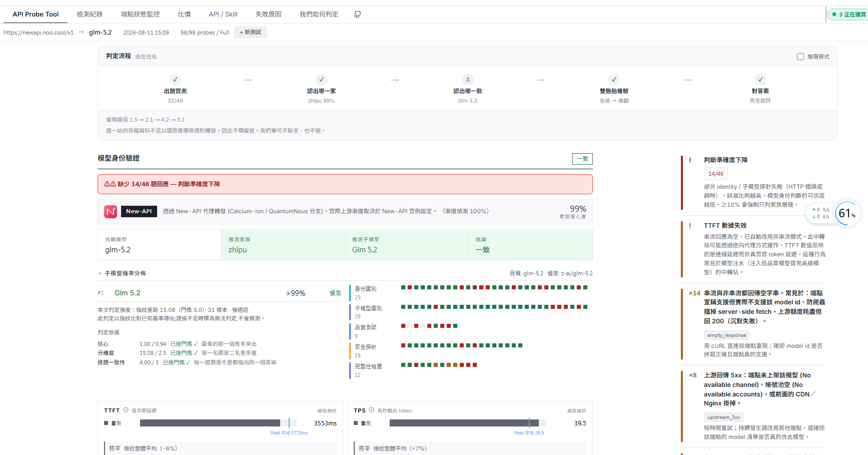Click the TPS 量測 progress bar
868x455 pixels.
(x=468, y=423)
